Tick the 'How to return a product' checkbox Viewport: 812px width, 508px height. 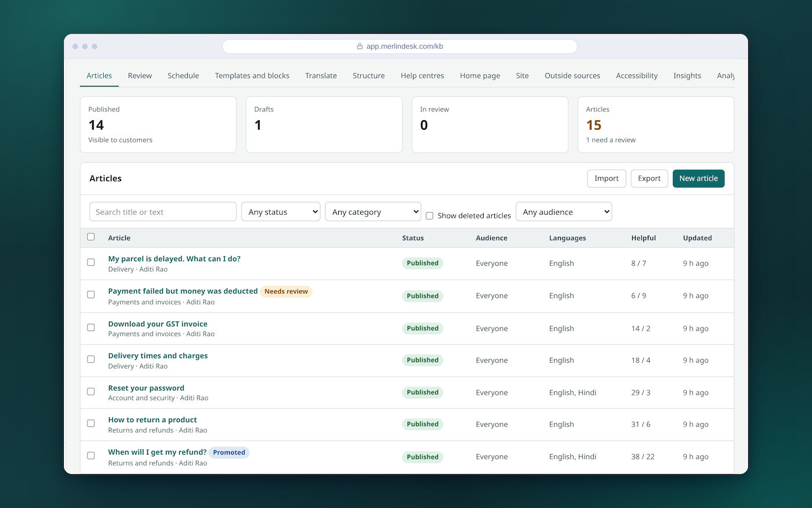pyautogui.click(x=91, y=424)
